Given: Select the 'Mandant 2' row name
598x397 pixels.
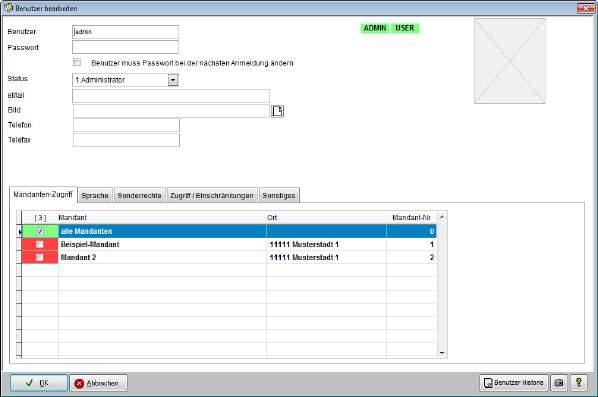Looking at the screenshot, I should click(78, 257).
